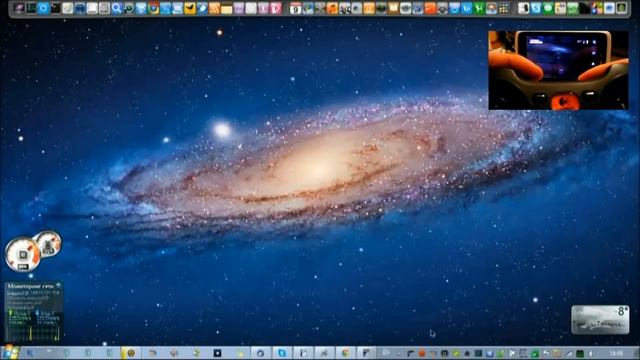Open the multicolor grid icon in dock
640x360 pixels.
click(x=503, y=8)
